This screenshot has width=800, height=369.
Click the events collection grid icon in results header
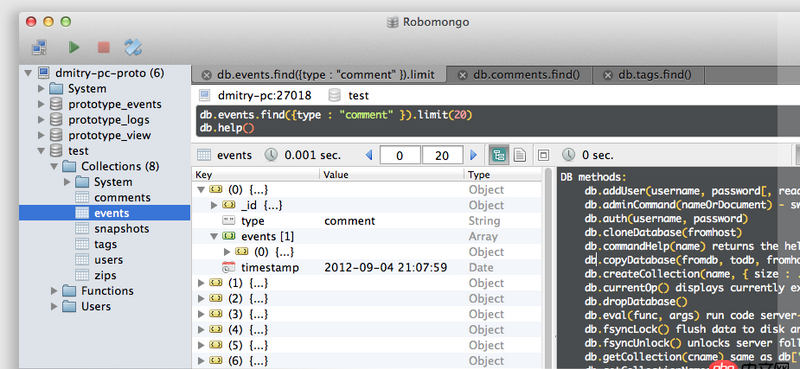point(204,155)
